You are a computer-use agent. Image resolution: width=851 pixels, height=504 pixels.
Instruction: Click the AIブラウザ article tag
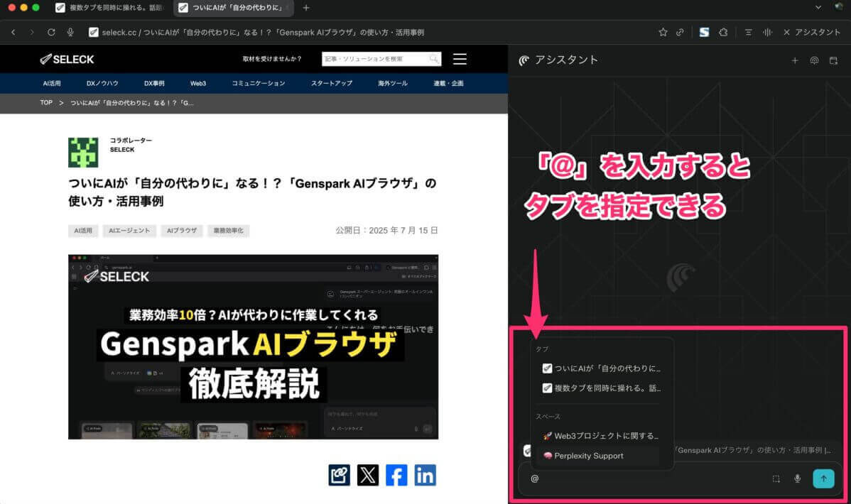coord(182,231)
